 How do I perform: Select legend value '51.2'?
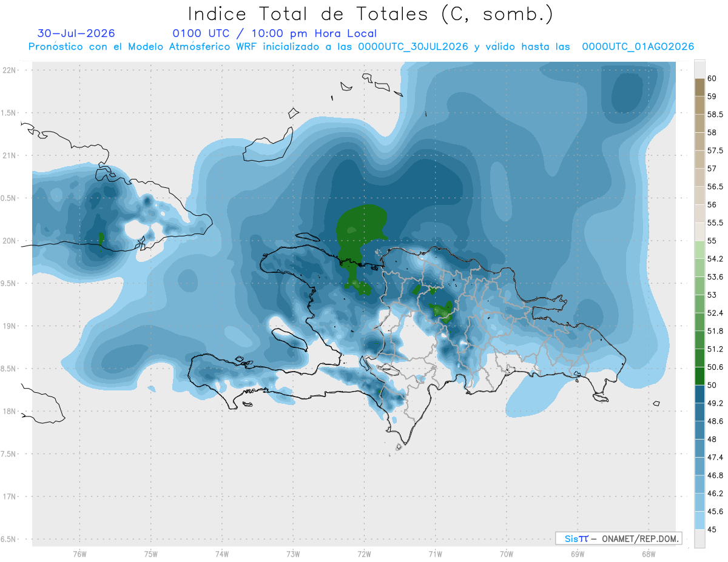pyautogui.click(x=715, y=349)
